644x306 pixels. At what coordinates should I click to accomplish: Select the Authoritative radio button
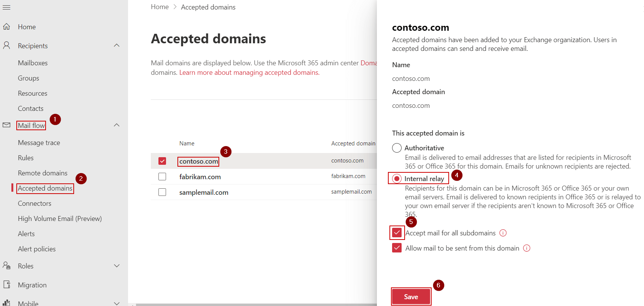(x=397, y=148)
